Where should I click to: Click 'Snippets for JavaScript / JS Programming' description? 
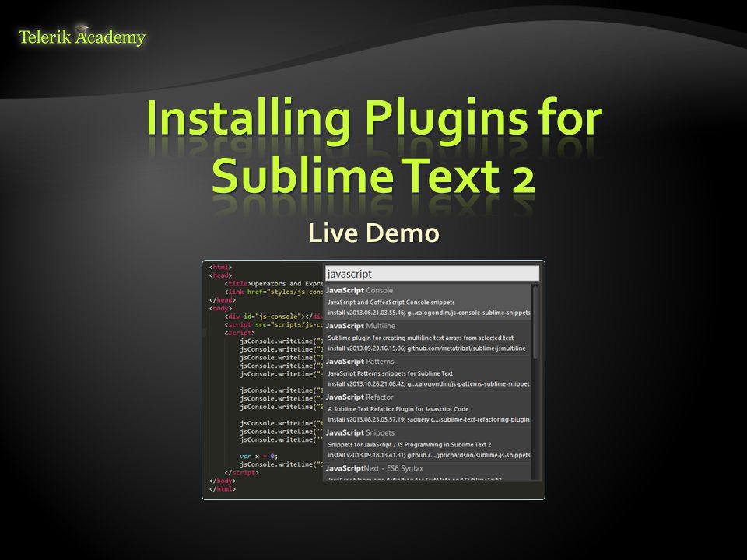409,445
